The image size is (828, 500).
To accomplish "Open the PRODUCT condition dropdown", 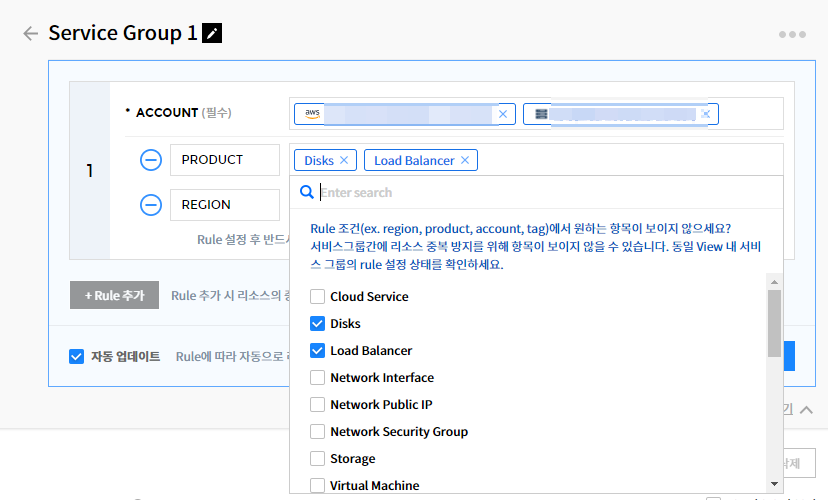I will pyautogui.click(x=224, y=160).
